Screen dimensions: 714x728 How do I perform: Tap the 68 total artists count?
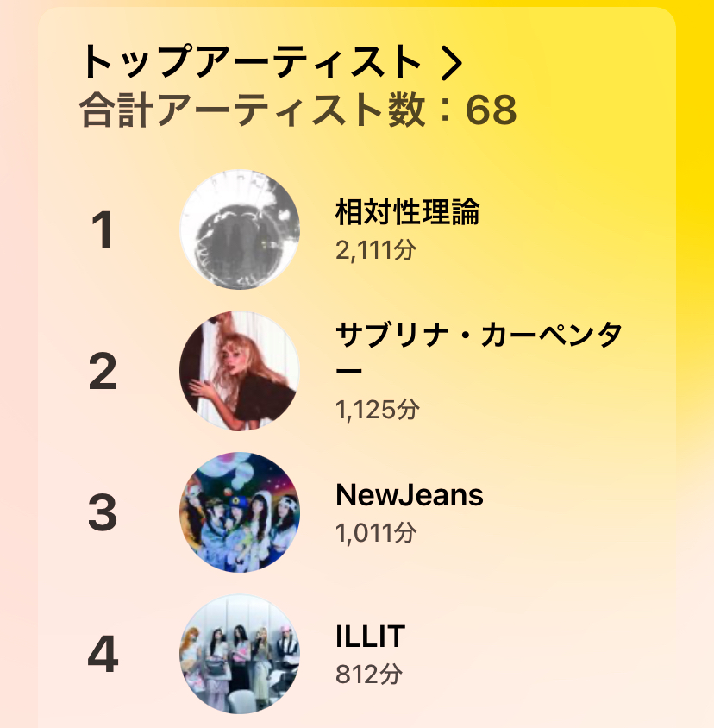pyautogui.click(x=491, y=110)
